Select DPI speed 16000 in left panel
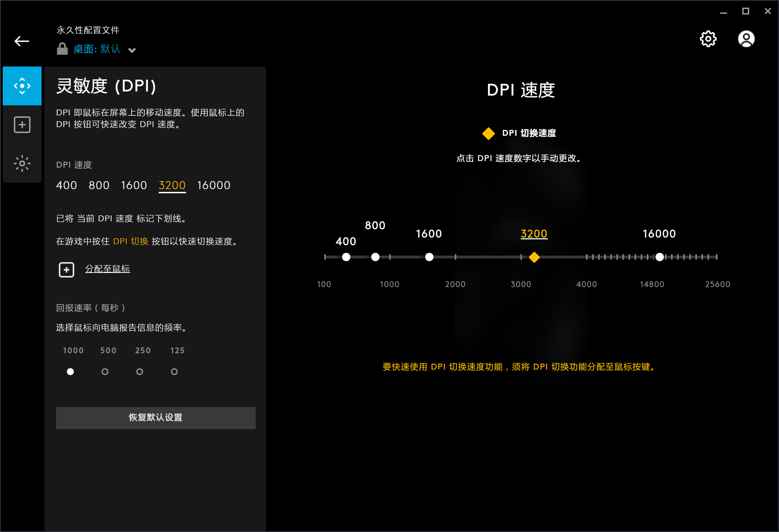 point(214,185)
